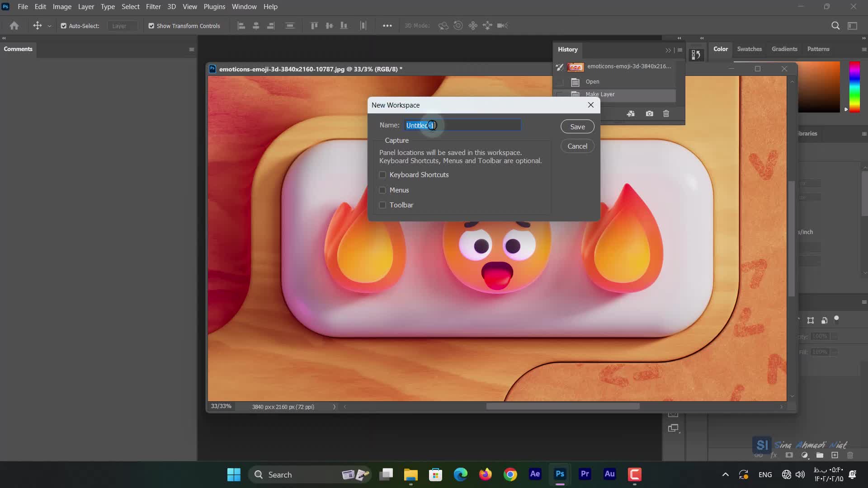Delete history state with the trash icon
The height and width of the screenshot is (488, 868).
[x=666, y=113]
